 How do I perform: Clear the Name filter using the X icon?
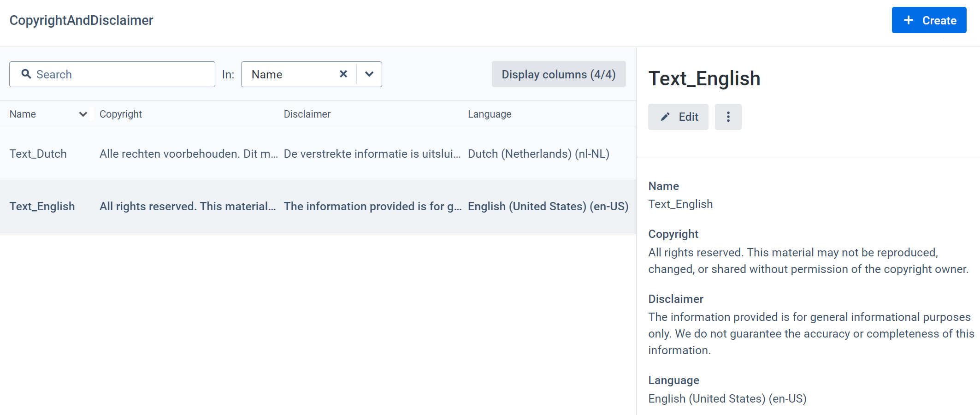click(x=343, y=74)
